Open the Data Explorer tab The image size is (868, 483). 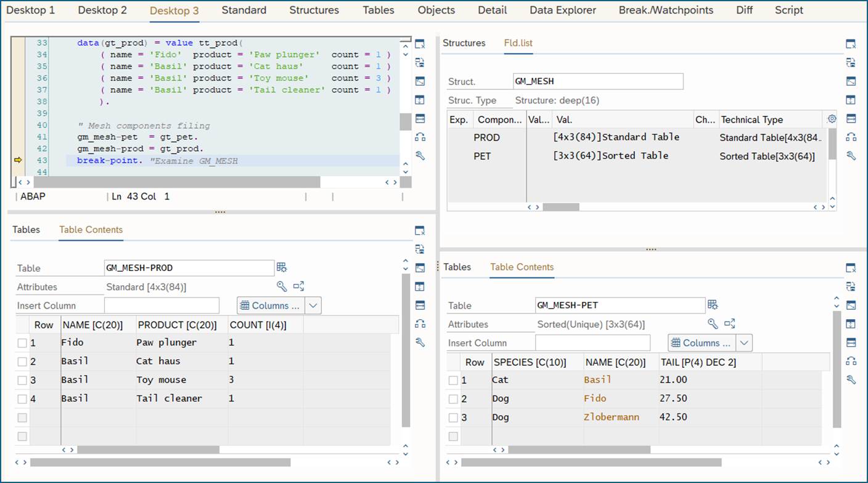563,10
